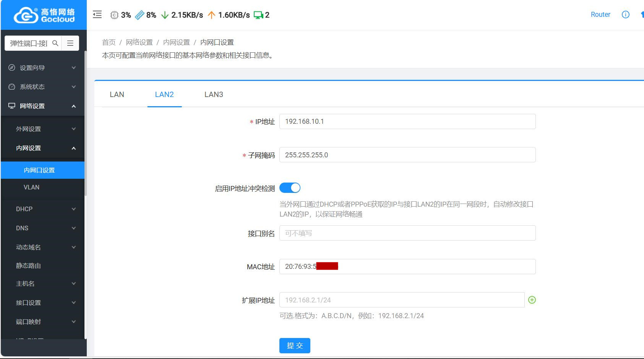Expand the 端口映射 menu item
This screenshot has height=359, width=644.
[42, 322]
